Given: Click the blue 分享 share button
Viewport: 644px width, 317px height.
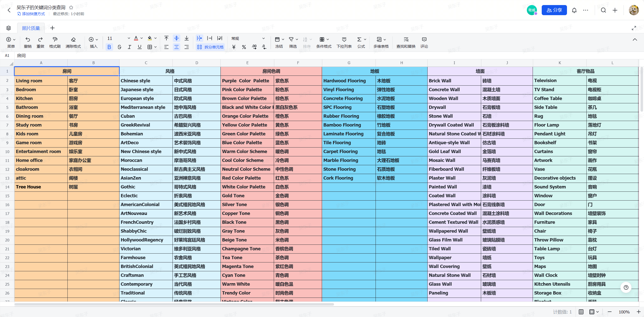Looking at the screenshot, I should coord(554,10).
